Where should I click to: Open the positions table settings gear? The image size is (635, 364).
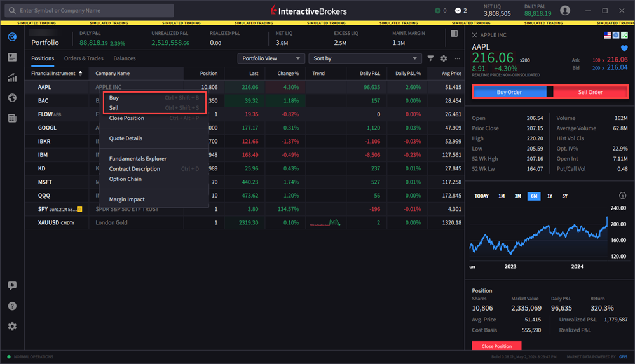(444, 58)
